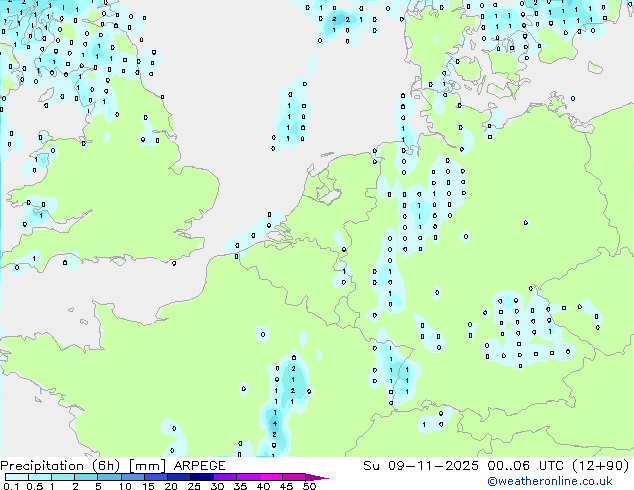The height and width of the screenshot is (490, 634).
Task: Click the legend swatch between 20 and 25
Action: [179, 477]
